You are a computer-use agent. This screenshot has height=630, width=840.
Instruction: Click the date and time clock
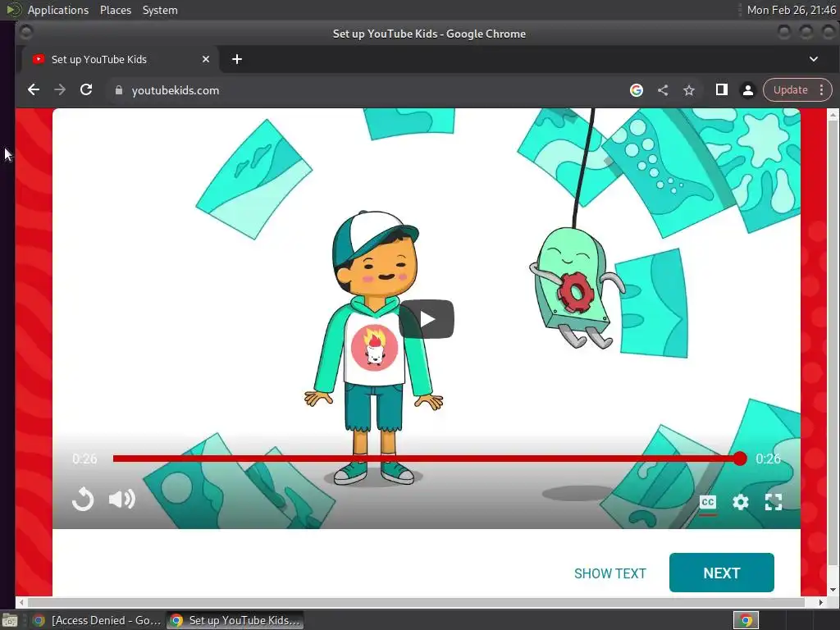791,10
